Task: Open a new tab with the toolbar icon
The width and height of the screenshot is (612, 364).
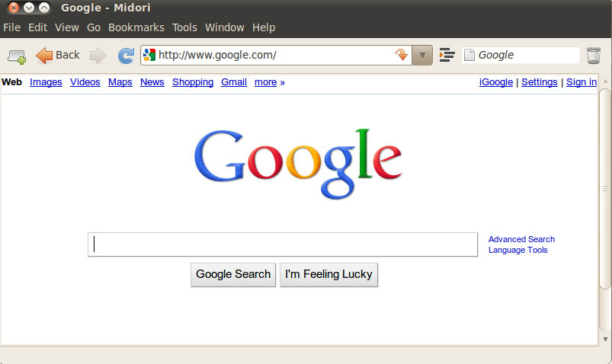Action: (17, 56)
